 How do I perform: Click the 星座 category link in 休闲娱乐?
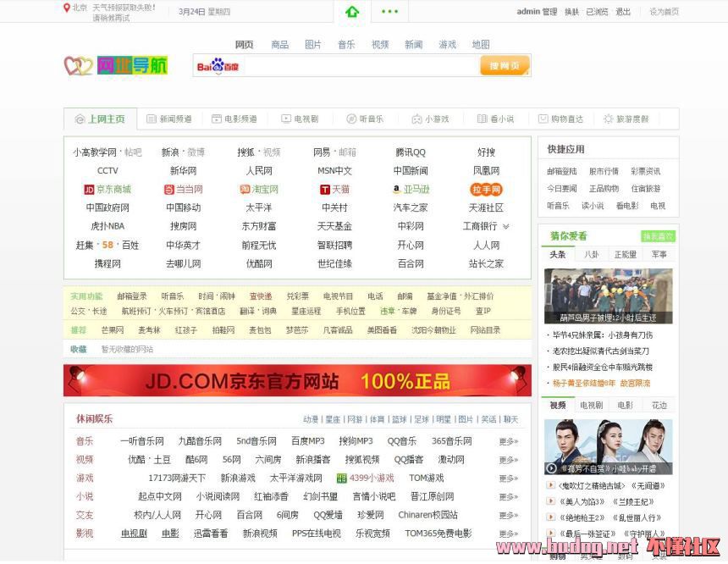(x=333, y=419)
